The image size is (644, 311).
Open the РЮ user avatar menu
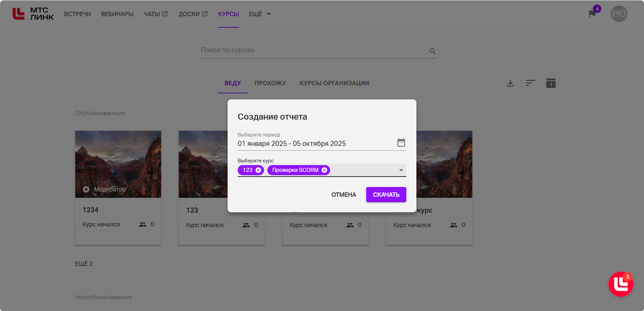point(619,14)
